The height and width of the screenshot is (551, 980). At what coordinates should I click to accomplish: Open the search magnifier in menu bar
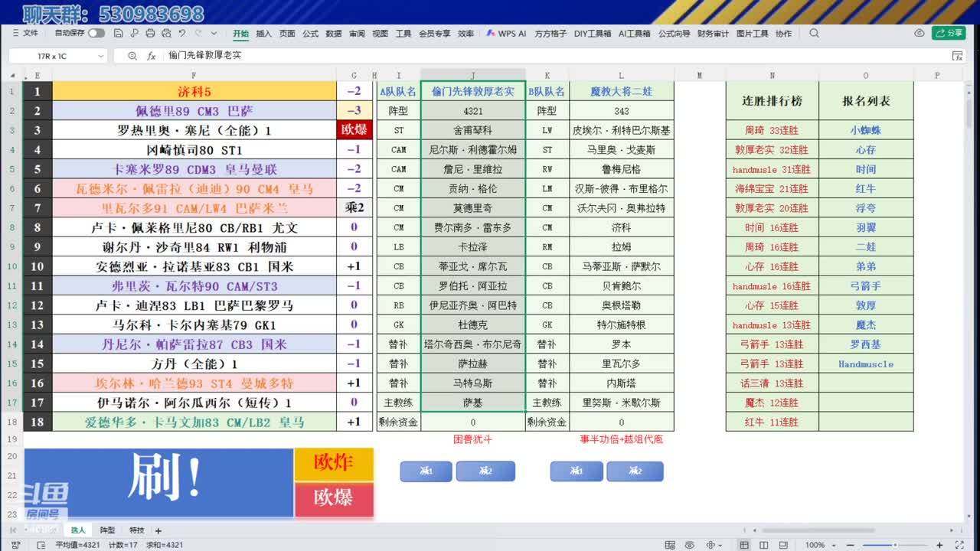click(814, 34)
